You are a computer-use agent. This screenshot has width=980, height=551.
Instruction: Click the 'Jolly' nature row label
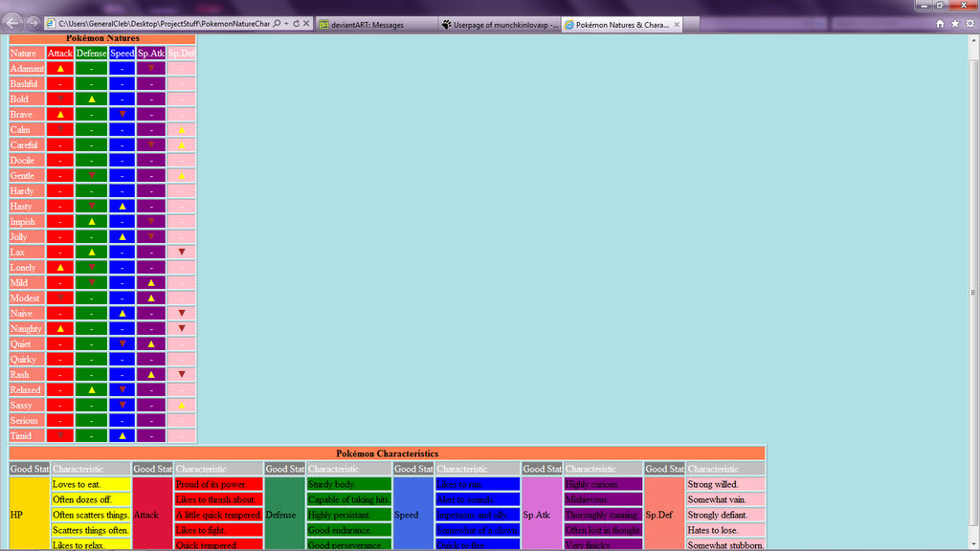tap(27, 237)
